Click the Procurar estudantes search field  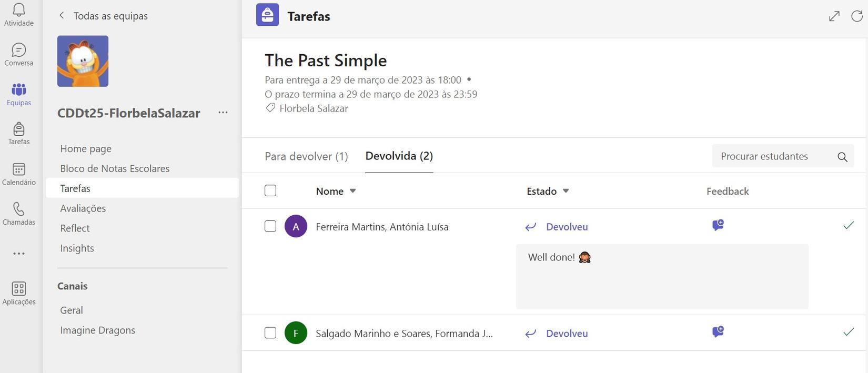[x=773, y=156]
